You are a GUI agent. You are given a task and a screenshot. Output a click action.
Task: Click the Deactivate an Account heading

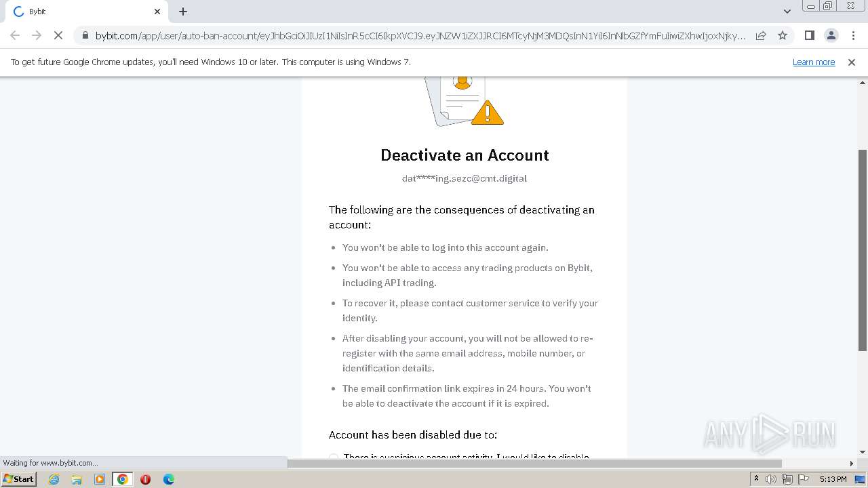(465, 155)
